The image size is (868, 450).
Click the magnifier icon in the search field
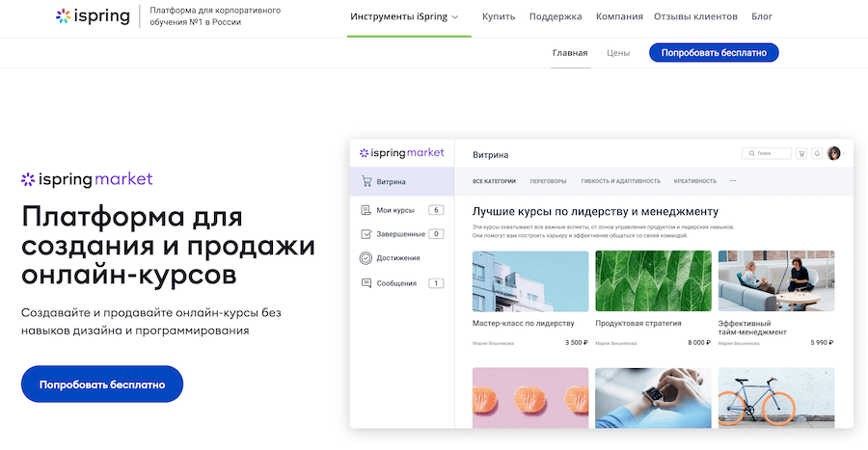(751, 153)
